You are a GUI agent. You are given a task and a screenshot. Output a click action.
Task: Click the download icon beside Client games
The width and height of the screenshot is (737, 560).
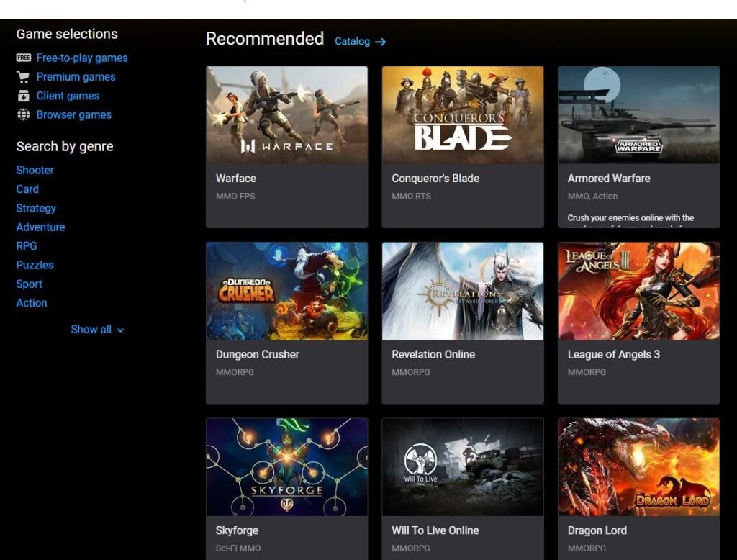coord(24,96)
